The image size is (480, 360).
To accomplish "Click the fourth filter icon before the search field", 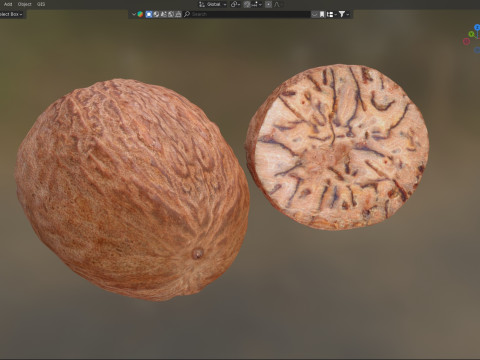I will pyautogui.click(x=171, y=14).
